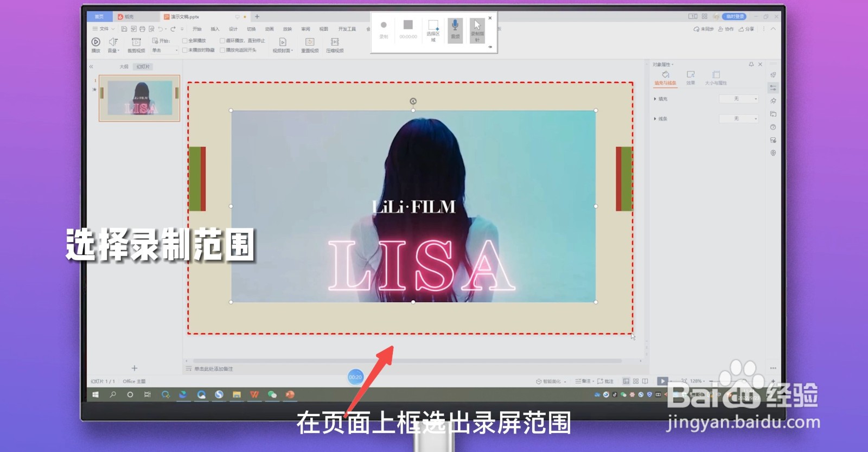Open the 开始 ribbon tab
The height and width of the screenshot is (452, 868).
pos(197,29)
